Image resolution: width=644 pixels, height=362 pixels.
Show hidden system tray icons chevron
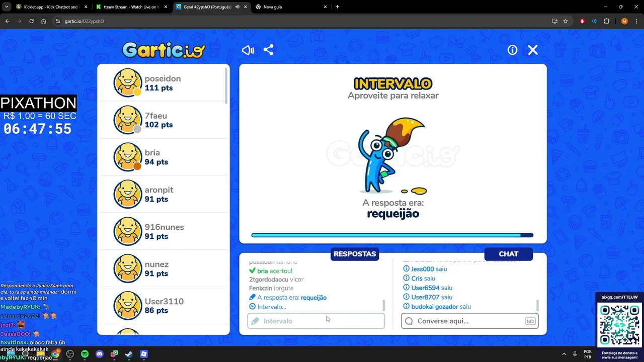tap(563, 354)
